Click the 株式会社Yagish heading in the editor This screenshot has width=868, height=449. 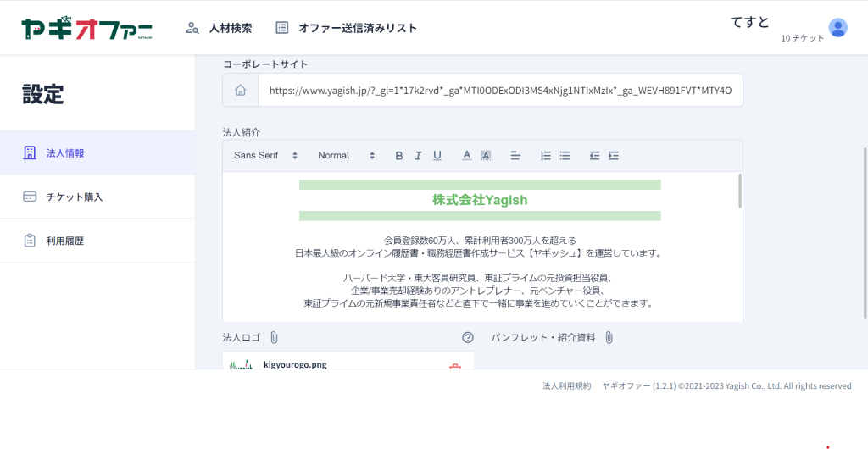click(480, 200)
